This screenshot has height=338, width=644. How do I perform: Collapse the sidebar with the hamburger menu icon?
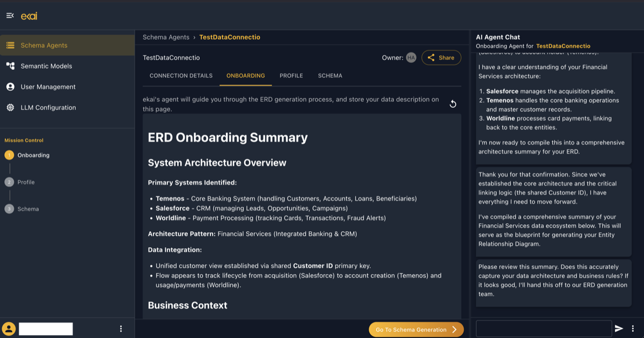[x=10, y=16]
